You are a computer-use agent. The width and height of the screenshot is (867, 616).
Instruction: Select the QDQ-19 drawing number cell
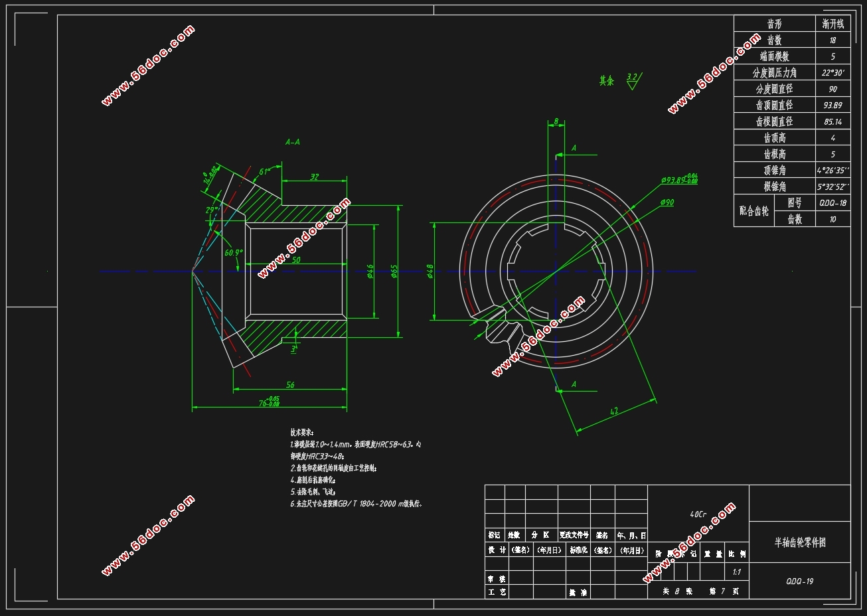pyautogui.click(x=799, y=581)
